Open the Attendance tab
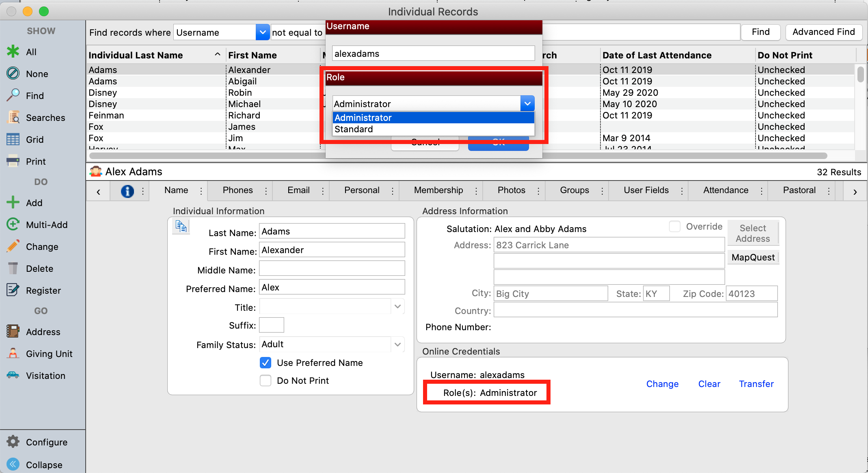The height and width of the screenshot is (473, 868). 725,190
